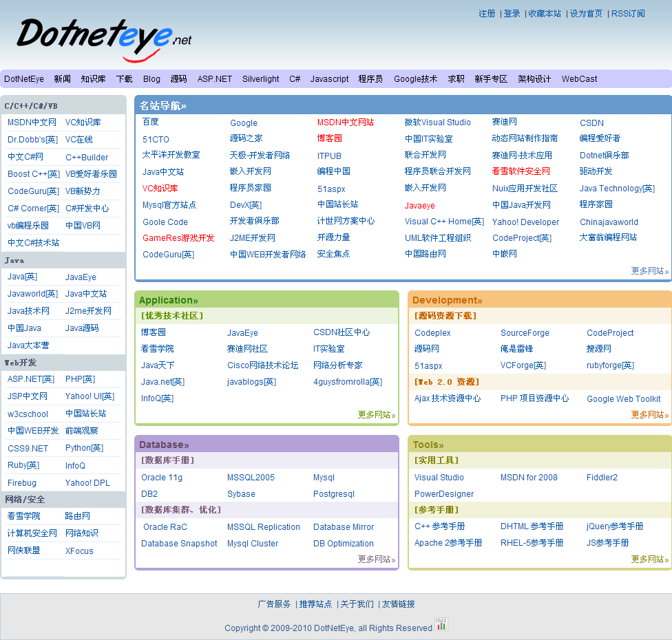The height and width of the screenshot is (640, 672).
Task: Click Oracle 11g in Database panel
Action: pos(162,478)
